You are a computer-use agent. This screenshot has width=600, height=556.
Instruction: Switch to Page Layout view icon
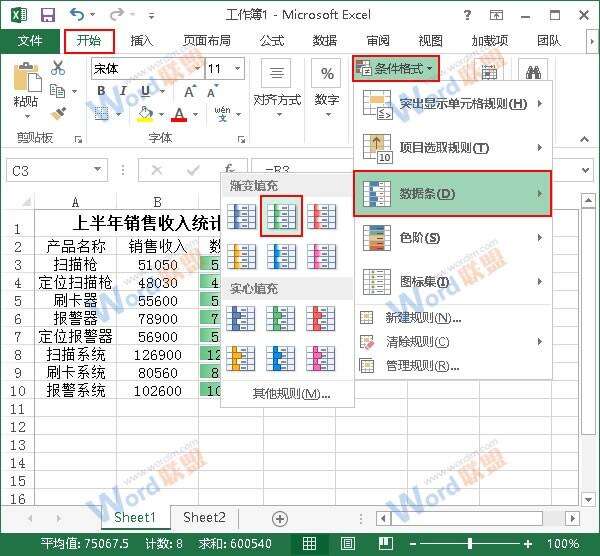pos(348,543)
